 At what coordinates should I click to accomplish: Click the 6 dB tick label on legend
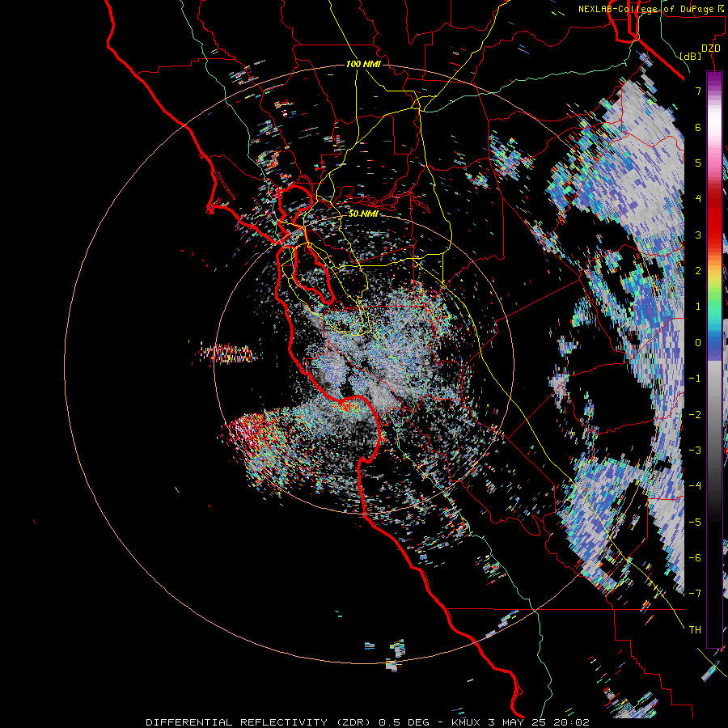coord(698,127)
